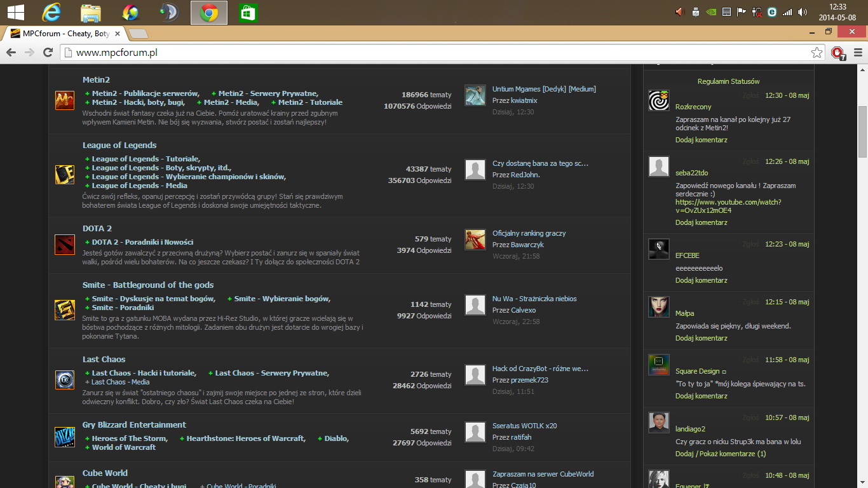Go to Metin2 - Hacki, boty, bugi
This screenshot has width=868, height=488.
[138, 102]
